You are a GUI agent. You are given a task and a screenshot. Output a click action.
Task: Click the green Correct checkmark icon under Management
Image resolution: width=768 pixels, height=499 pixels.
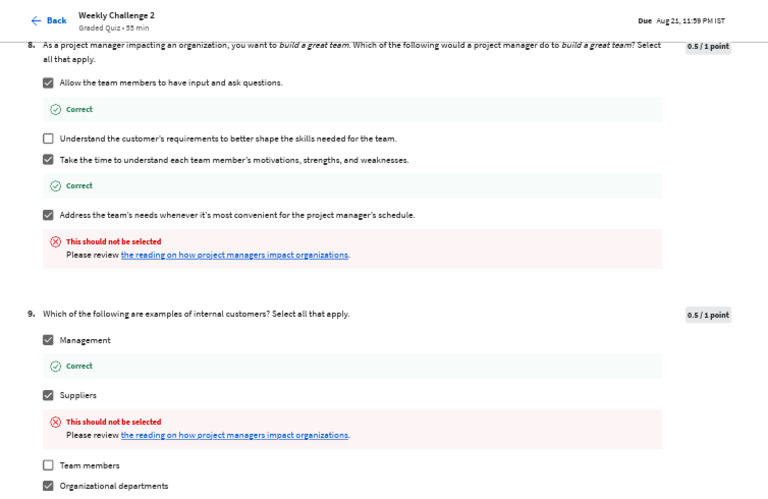pyautogui.click(x=55, y=366)
